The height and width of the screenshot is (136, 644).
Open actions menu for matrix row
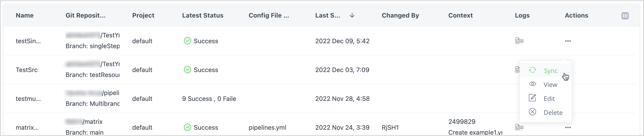tap(568, 127)
